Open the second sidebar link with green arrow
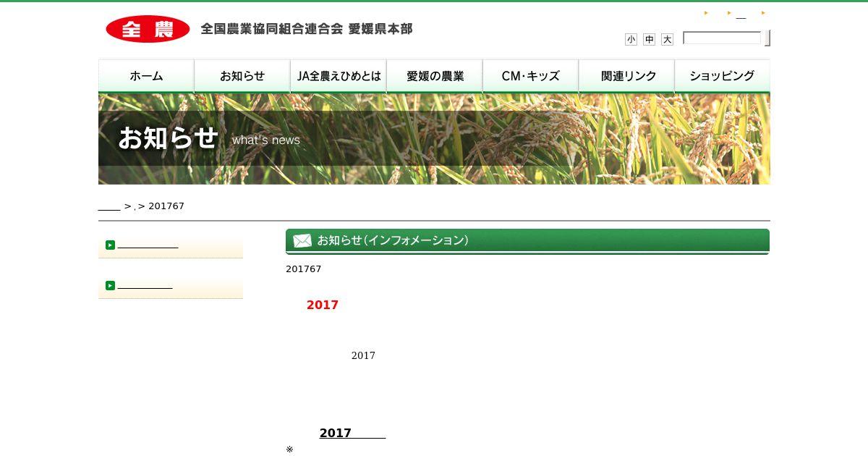The image size is (868, 456). (x=145, y=286)
